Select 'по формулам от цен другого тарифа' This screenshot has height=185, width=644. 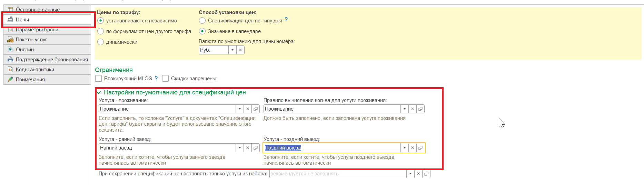point(101,31)
